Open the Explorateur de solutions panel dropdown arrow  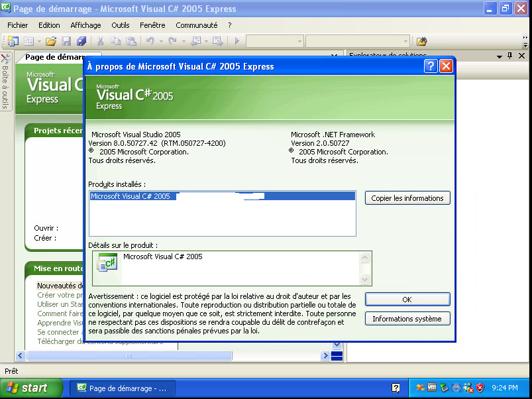tap(499, 56)
